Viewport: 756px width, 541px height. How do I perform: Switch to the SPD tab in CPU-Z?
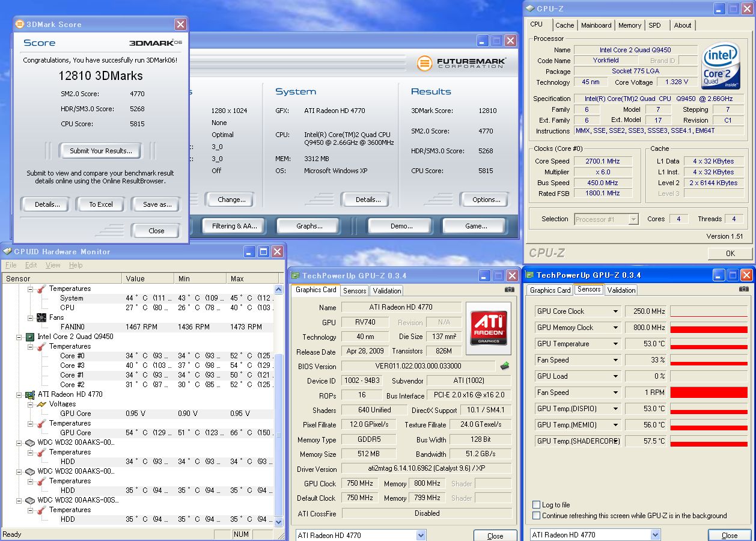pos(654,25)
